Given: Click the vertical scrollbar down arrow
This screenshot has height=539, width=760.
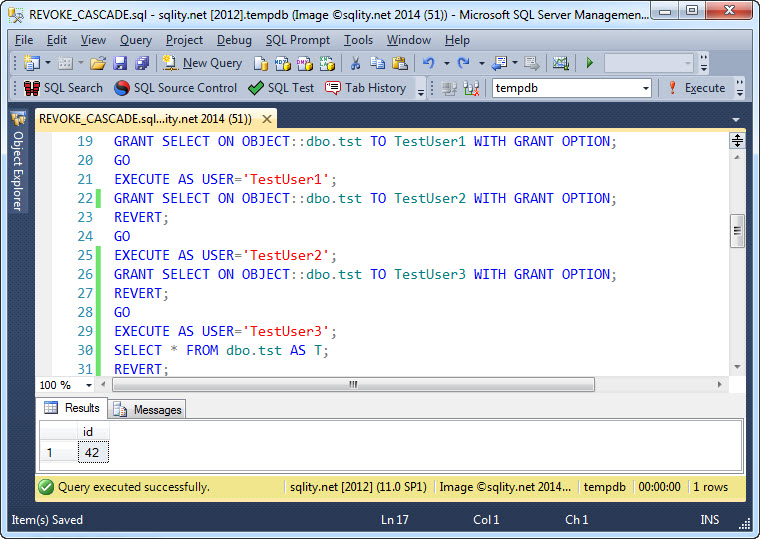Looking at the screenshot, I should coord(737,367).
